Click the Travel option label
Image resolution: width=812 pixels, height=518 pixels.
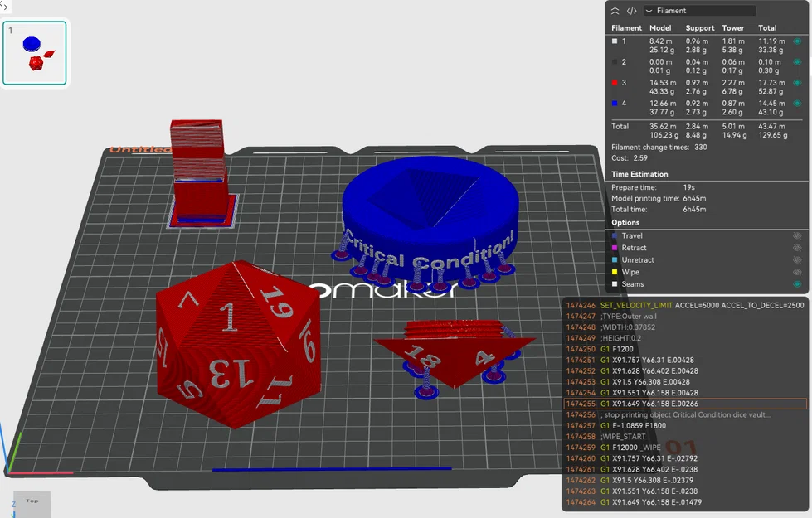[632, 235]
